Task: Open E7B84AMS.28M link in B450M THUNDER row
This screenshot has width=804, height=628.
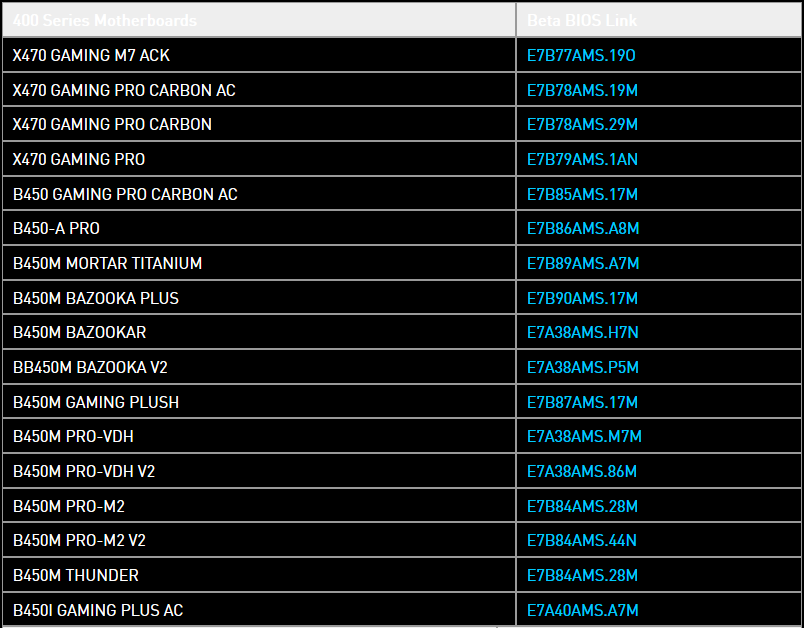Action: pos(582,576)
